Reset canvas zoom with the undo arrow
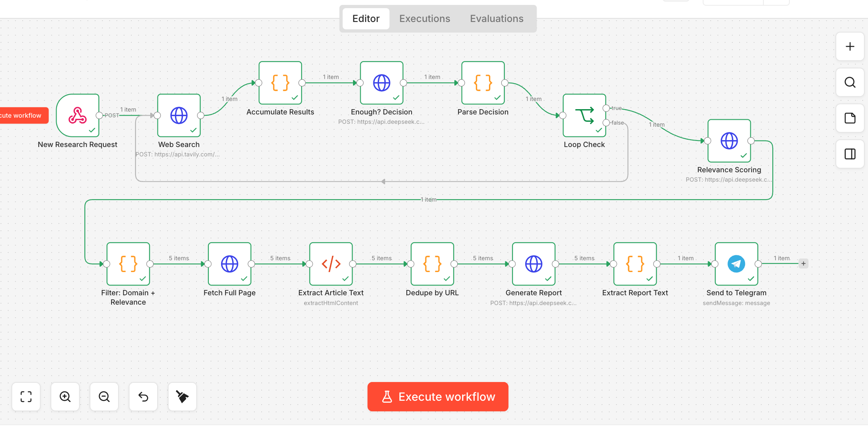Image resolution: width=868 pixels, height=426 pixels. pos(143,397)
